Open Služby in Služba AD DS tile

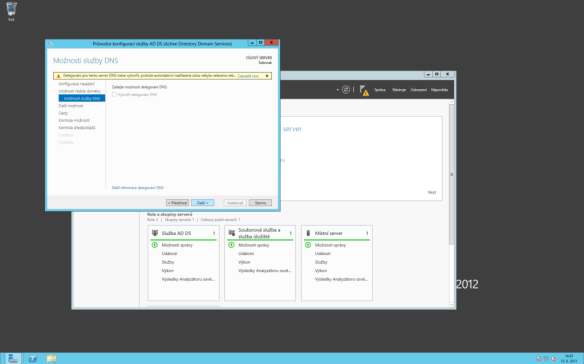coord(168,262)
